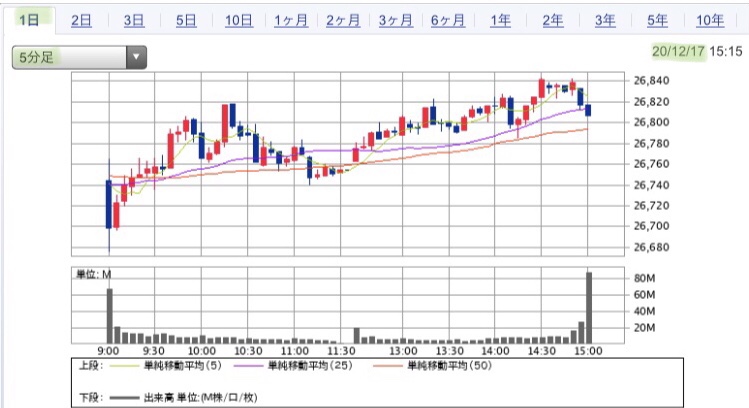View the 1年 chart range
The image size is (749, 408).
click(x=500, y=21)
